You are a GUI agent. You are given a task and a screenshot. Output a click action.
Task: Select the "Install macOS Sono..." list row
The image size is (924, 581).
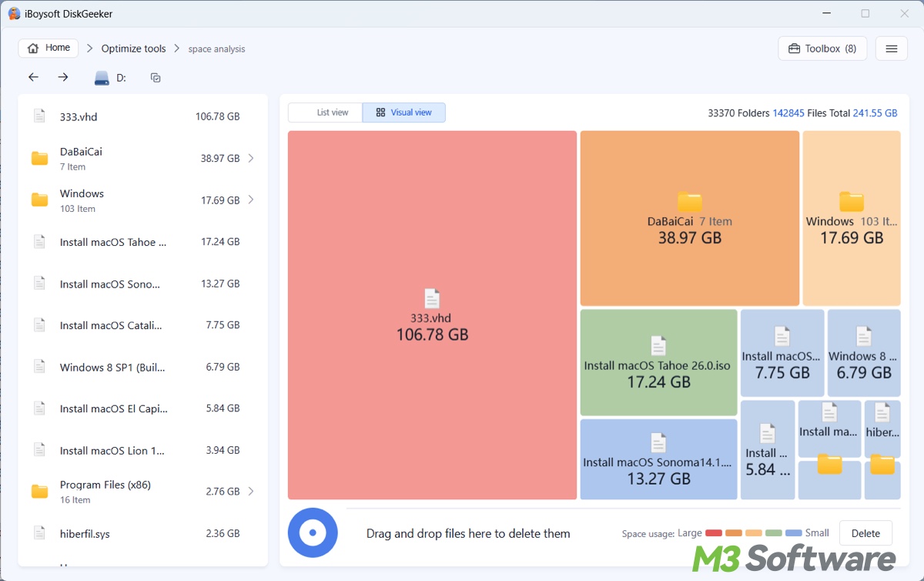143,284
